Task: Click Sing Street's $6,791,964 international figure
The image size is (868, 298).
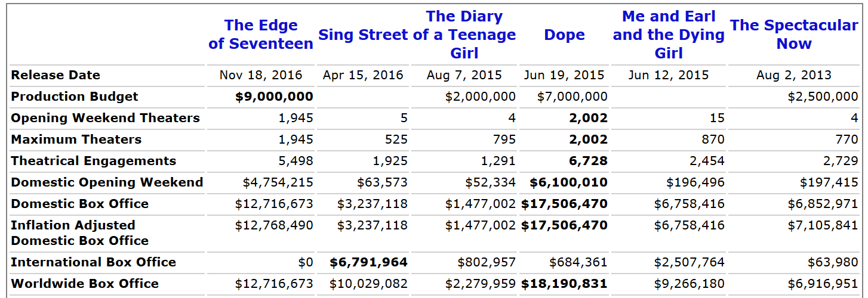Action: 369,262
